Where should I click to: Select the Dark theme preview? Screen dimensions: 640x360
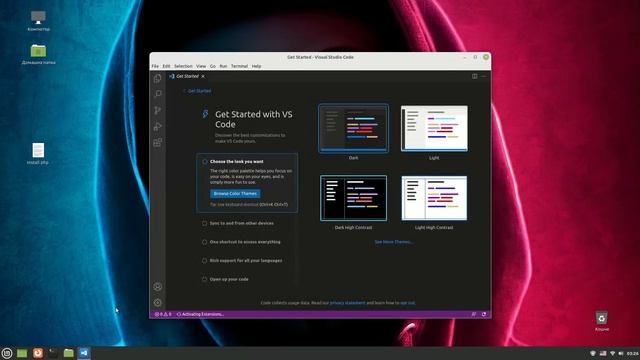pos(353,128)
